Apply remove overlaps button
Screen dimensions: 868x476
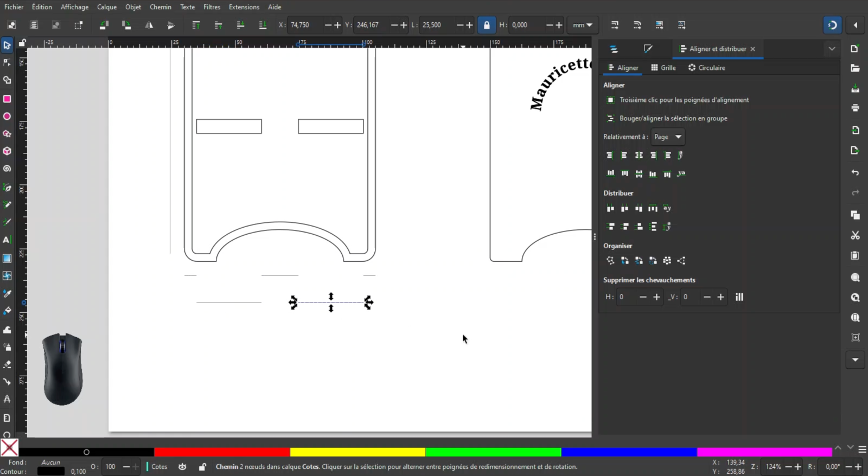[x=739, y=297]
